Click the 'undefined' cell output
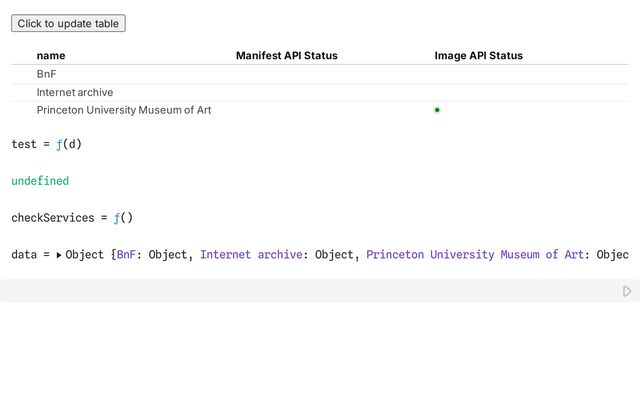 tap(40, 181)
